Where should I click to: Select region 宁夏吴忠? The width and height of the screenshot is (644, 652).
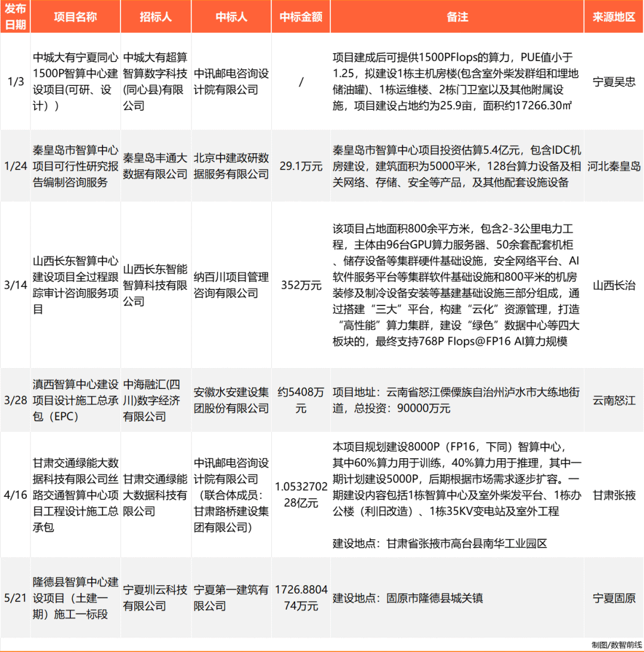(614, 82)
